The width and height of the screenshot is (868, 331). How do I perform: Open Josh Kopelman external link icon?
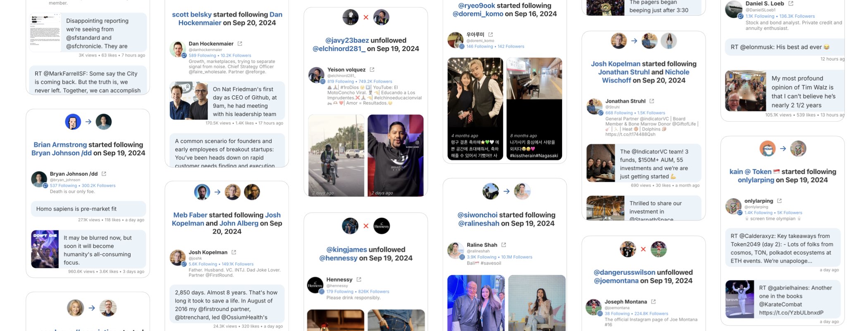234,252
